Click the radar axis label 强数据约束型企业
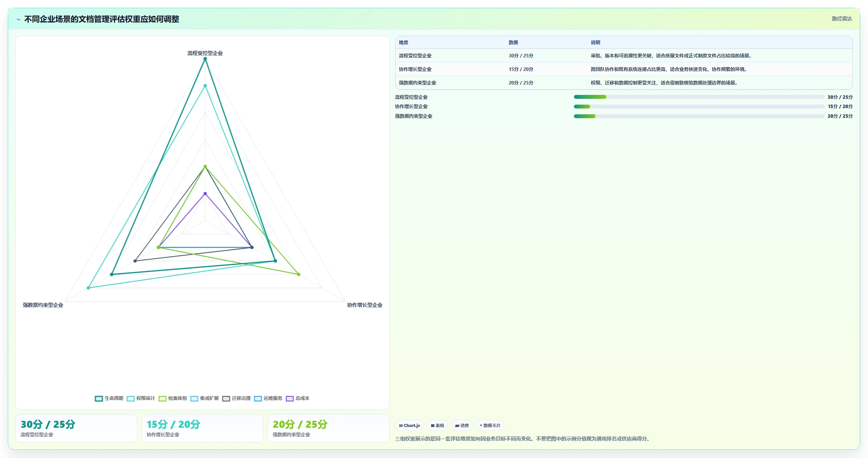This screenshot has width=868, height=458. 43,305
